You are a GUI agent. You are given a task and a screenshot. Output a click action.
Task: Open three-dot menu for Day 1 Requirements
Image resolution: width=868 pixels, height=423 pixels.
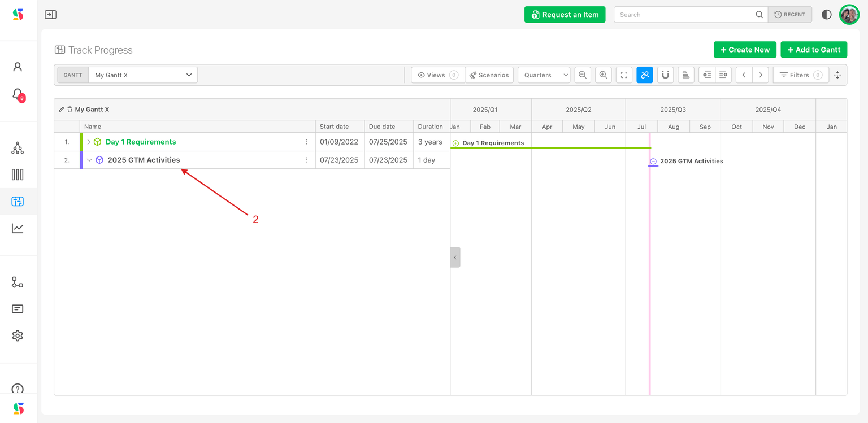tap(307, 142)
